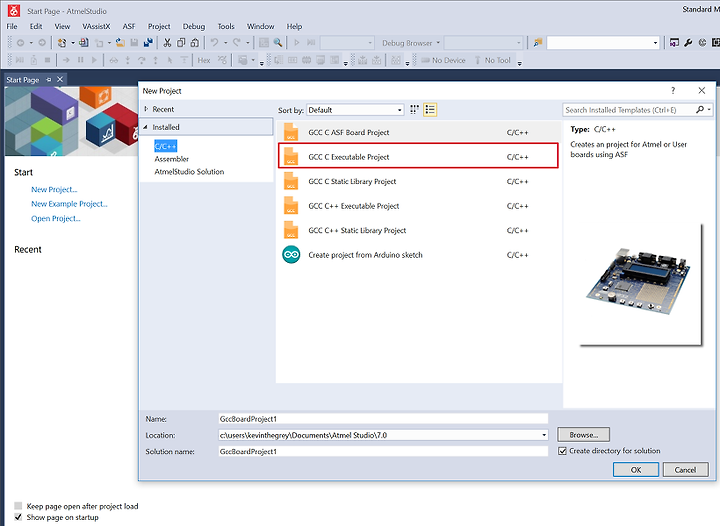Click the Cancel button
Image resolution: width=720 pixels, height=526 pixels.
(x=685, y=470)
